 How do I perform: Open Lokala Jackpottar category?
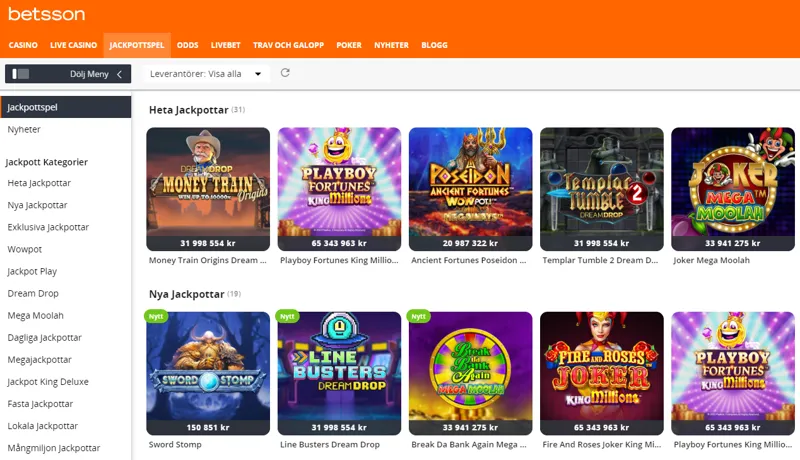(42, 426)
